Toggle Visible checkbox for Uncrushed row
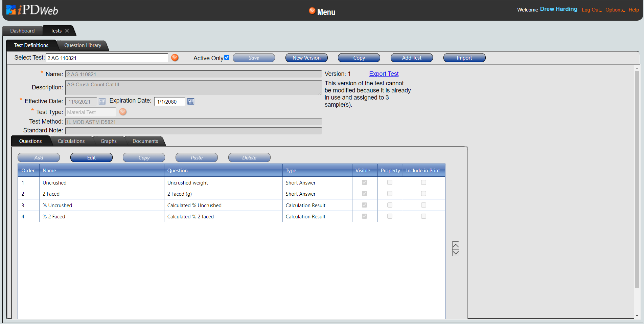Viewport: 644px width, 324px height. point(364,182)
